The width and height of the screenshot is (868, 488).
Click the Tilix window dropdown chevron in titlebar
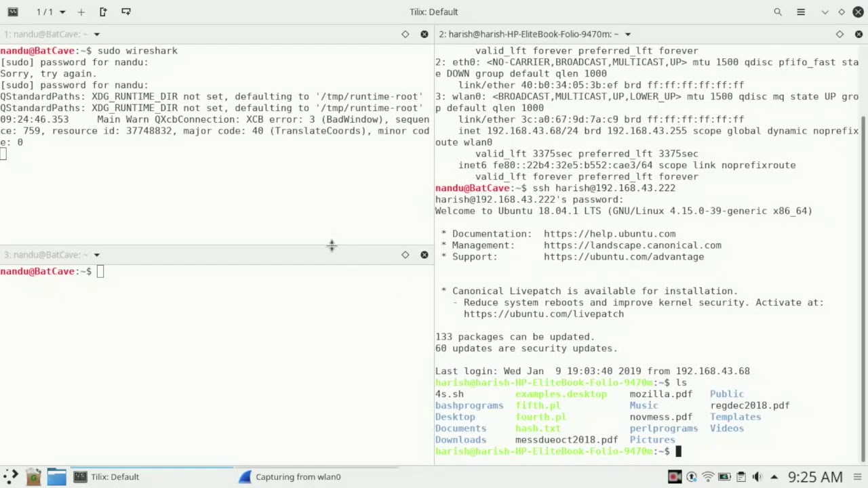coord(825,12)
